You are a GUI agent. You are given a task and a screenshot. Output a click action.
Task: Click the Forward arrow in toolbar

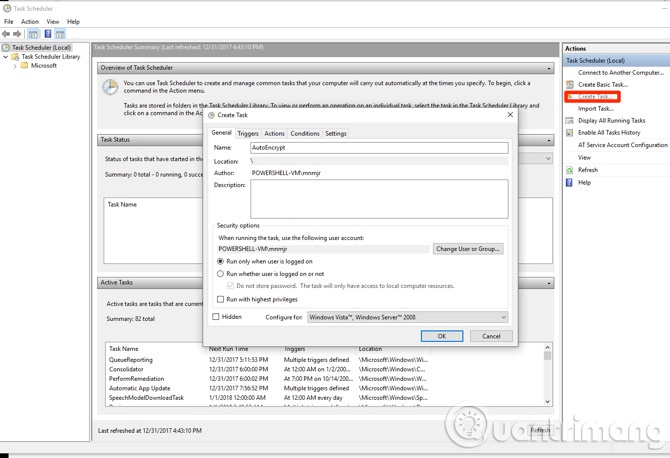(x=17, y=34)
